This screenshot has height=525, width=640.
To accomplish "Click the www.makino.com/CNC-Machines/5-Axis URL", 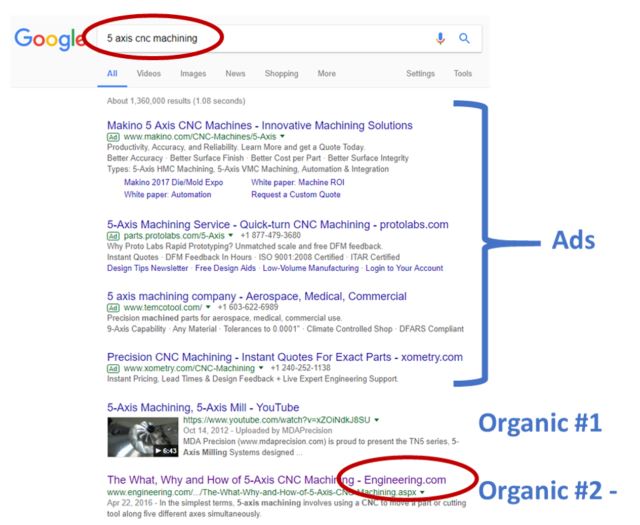I will coord(200,137).
